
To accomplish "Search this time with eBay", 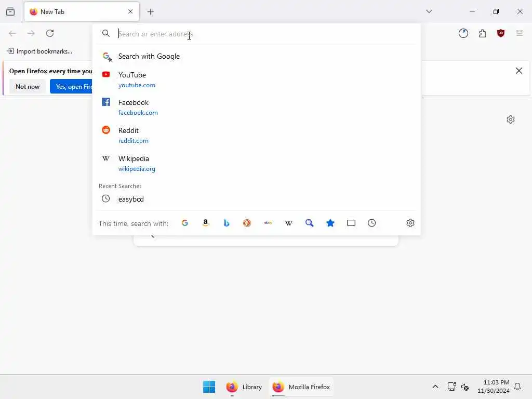I will pos(268,223).
